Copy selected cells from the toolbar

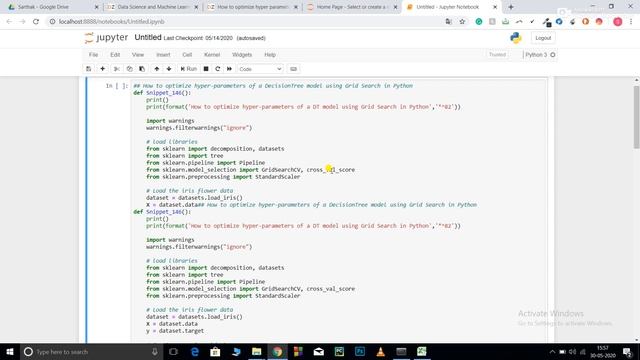pos(129,69)
